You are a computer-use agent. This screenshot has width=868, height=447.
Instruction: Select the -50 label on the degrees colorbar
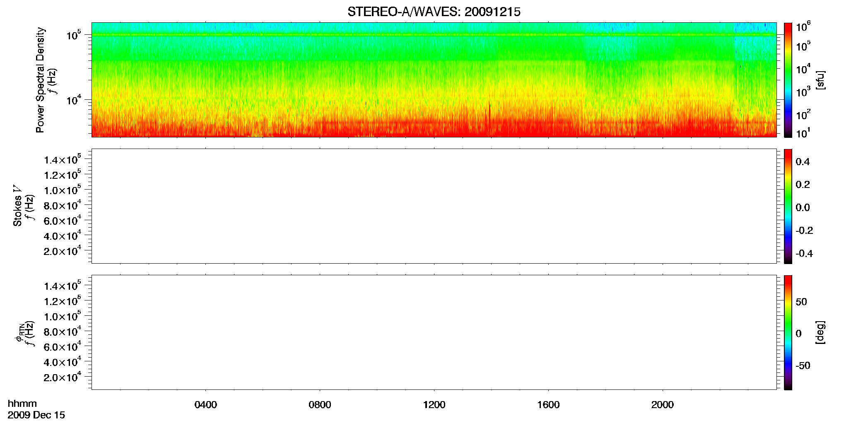[803, 365]
